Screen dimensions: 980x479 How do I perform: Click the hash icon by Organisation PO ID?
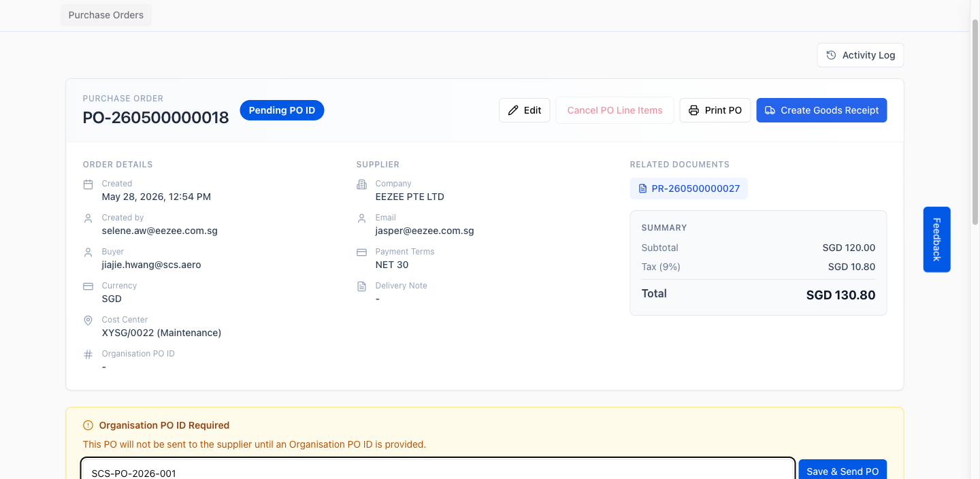coord(88,354)
